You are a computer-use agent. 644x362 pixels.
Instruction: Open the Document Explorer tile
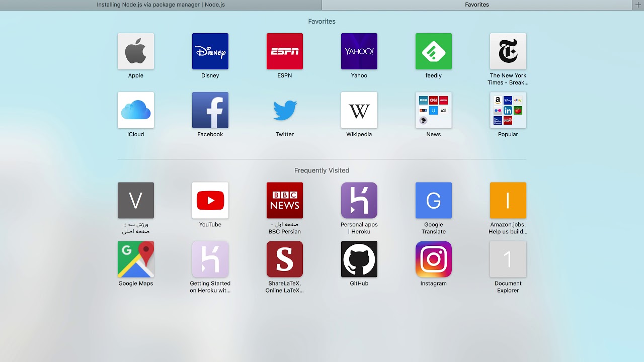[508, 259]
